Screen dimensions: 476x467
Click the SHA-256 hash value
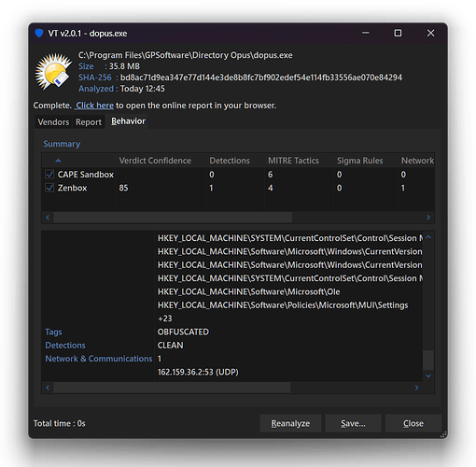pyautogui.click(x=261, y=78)
